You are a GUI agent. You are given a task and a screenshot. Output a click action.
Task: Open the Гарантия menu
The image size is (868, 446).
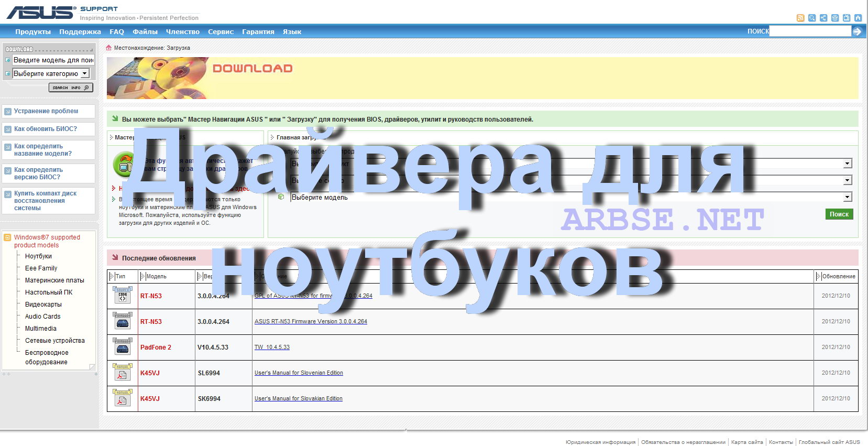258,31
